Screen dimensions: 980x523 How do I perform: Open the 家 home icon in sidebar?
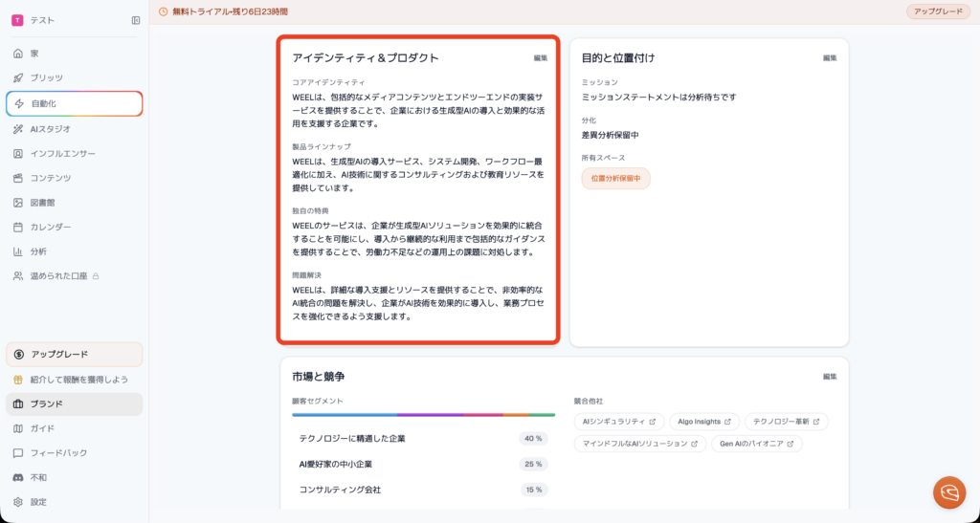click(x=18, y=54)
